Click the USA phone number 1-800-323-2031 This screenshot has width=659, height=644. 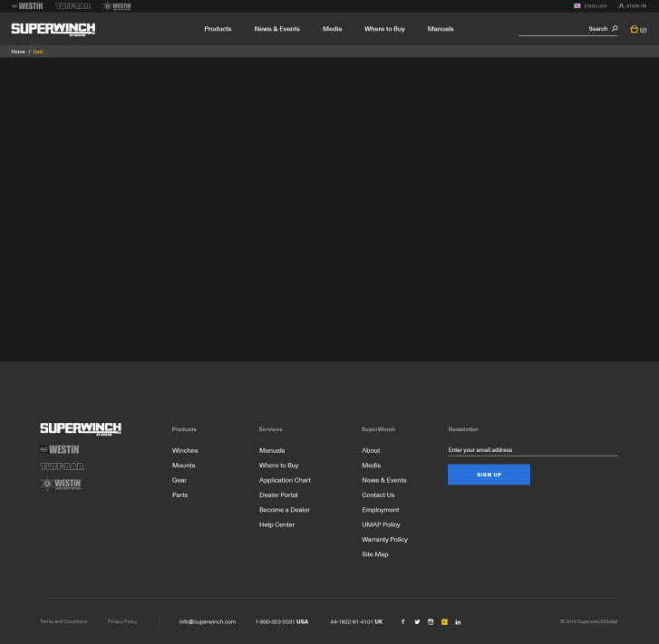click(282, 621)
